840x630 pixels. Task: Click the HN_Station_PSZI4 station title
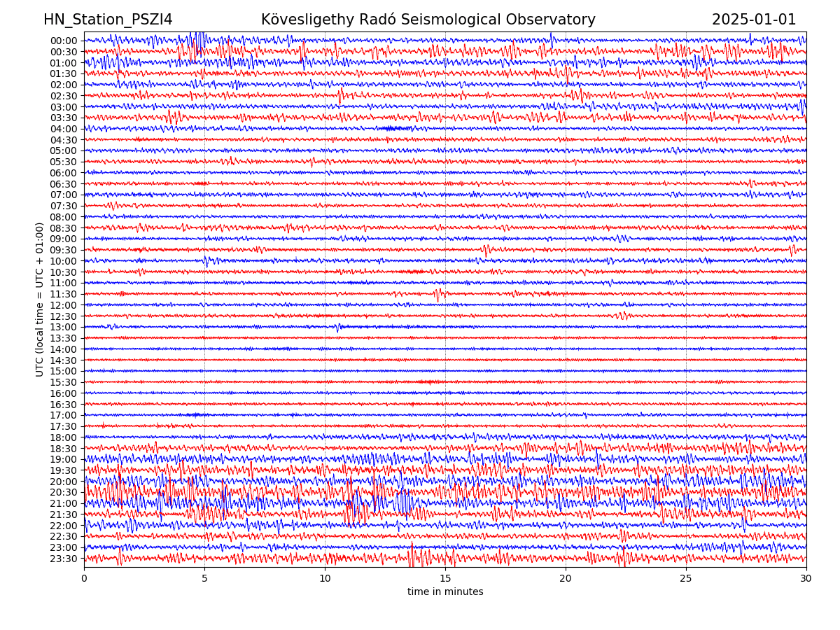(x=108, y=20)
